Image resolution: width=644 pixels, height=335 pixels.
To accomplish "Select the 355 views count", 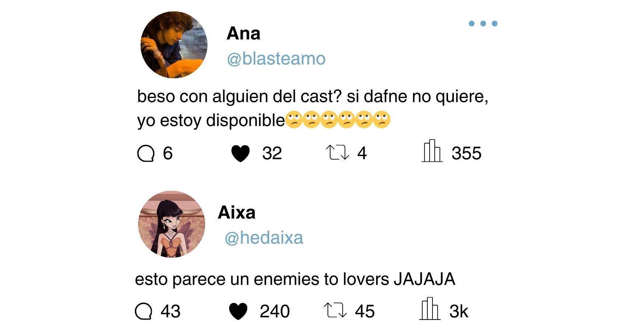I will (x=466, y=153).
